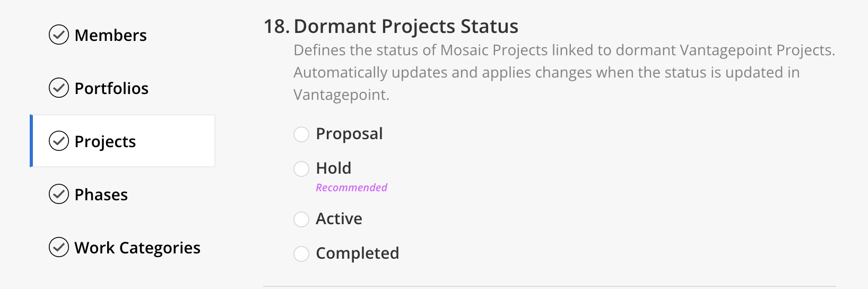Screen dimensions: 868x289
Task: Choose the Hold radio button
Action: 301,169
